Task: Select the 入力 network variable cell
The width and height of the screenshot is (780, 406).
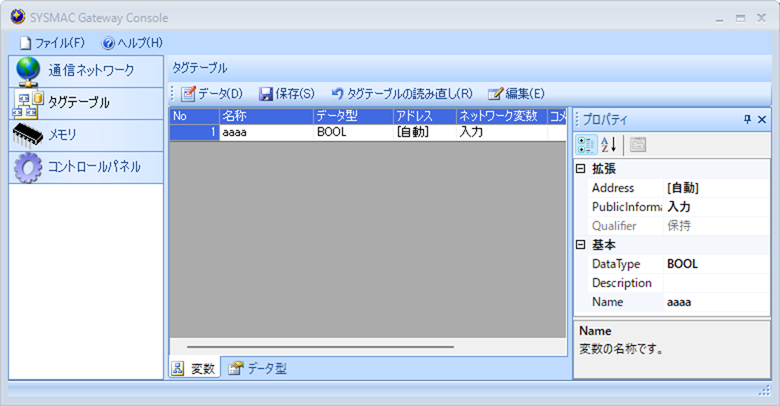Action: coord(501,132)
